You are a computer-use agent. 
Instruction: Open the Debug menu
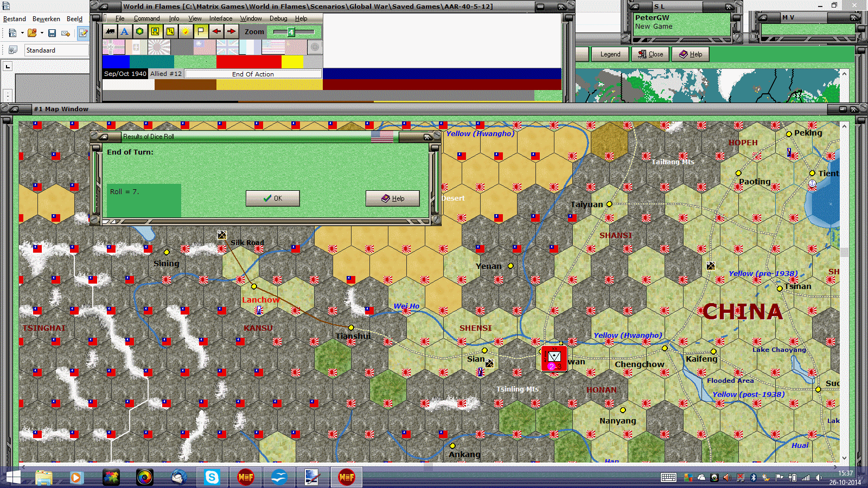pos(278,18)
